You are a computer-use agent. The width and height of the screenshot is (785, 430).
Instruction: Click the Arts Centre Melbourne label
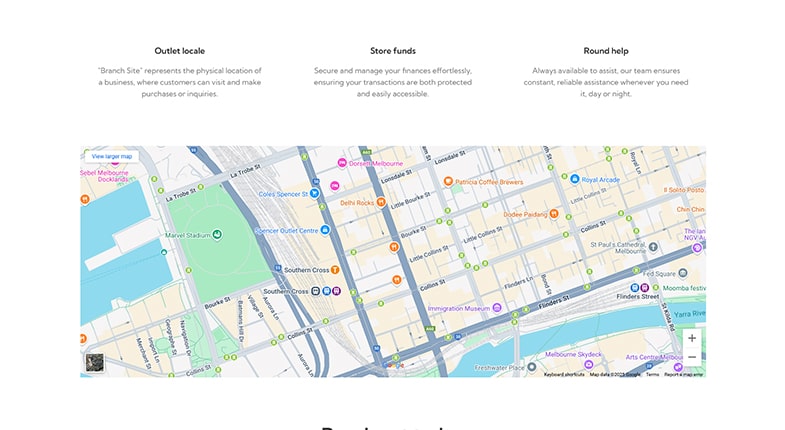point(654,357)
